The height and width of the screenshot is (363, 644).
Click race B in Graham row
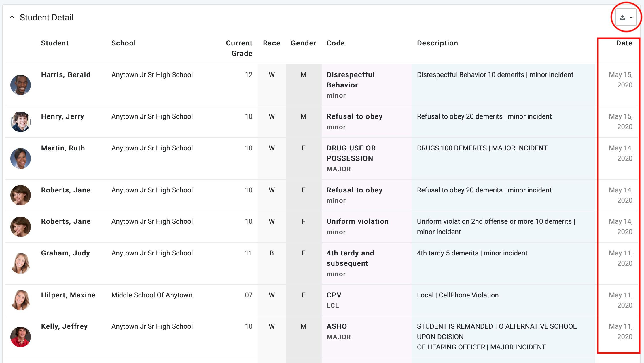pyautogui.click(x=272, y=253)
